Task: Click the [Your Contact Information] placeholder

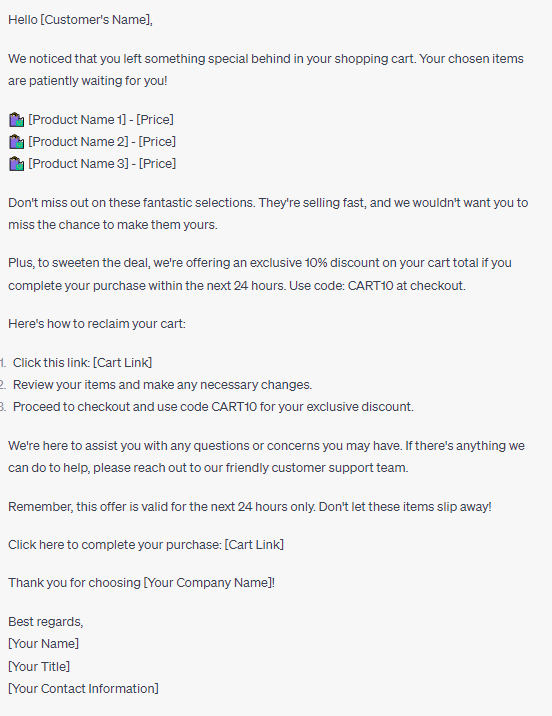Action: tap(84, 689)
